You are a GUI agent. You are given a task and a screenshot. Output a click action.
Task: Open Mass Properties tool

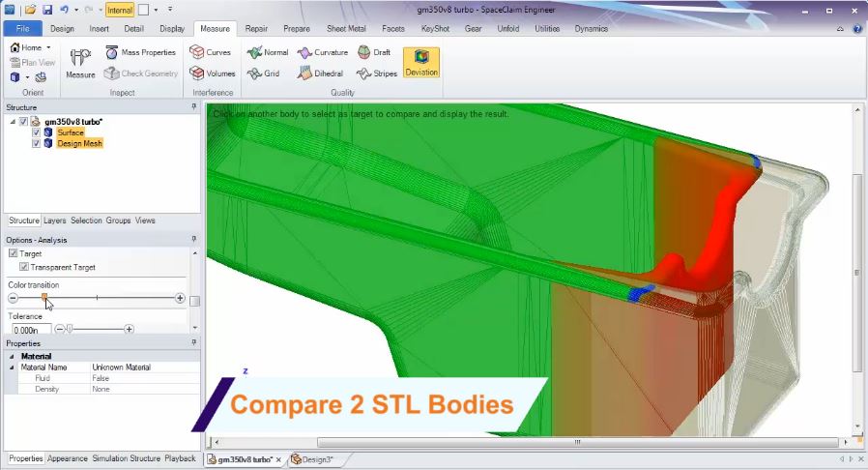[140, 52]
